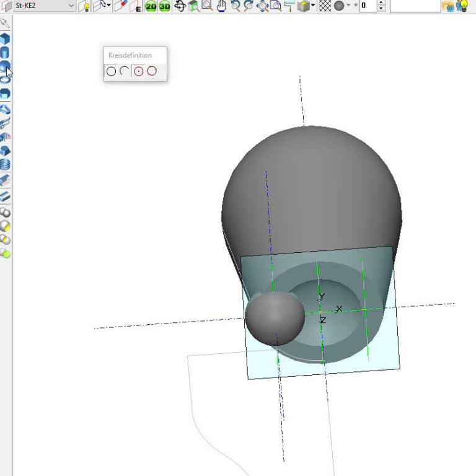Switch to 2D view mode
The image size is (476, 476).
click(151, 6)
